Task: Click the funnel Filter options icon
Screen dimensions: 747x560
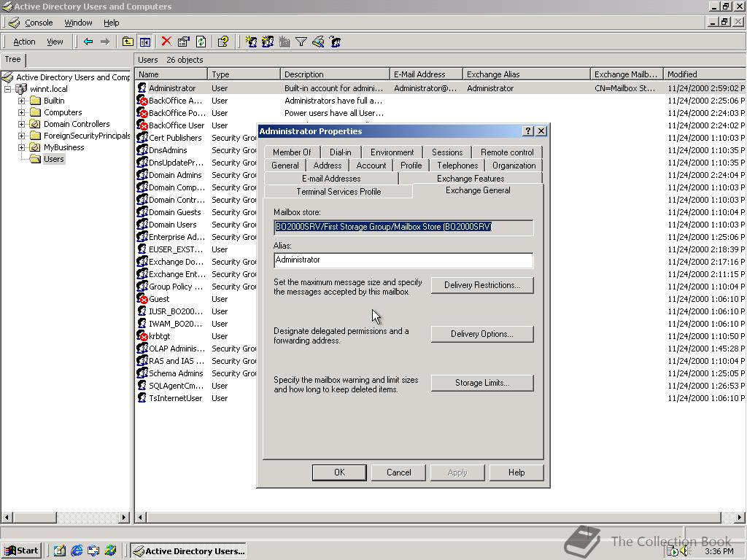Action: [x=301, y=42]
